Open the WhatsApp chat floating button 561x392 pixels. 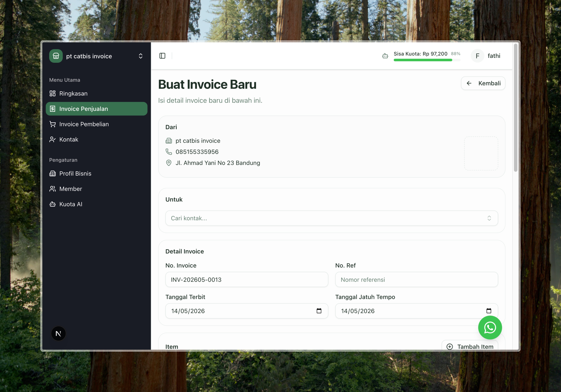tap(490, 328)
